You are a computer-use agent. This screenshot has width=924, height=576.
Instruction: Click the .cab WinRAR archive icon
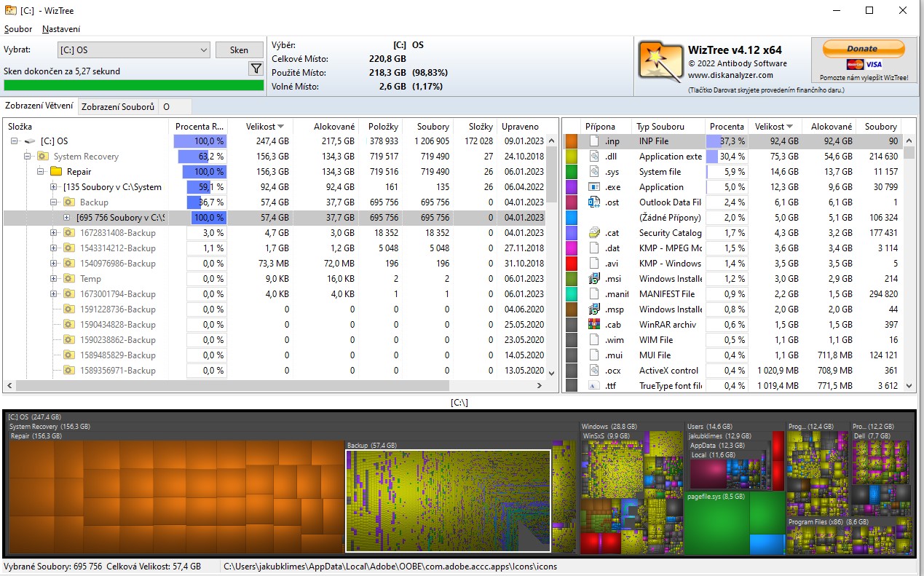(593, 325)
